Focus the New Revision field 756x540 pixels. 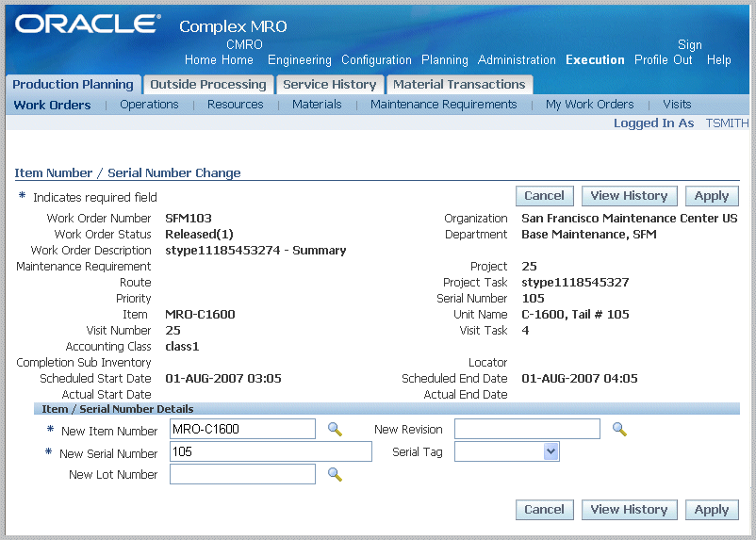coord(527,429)
